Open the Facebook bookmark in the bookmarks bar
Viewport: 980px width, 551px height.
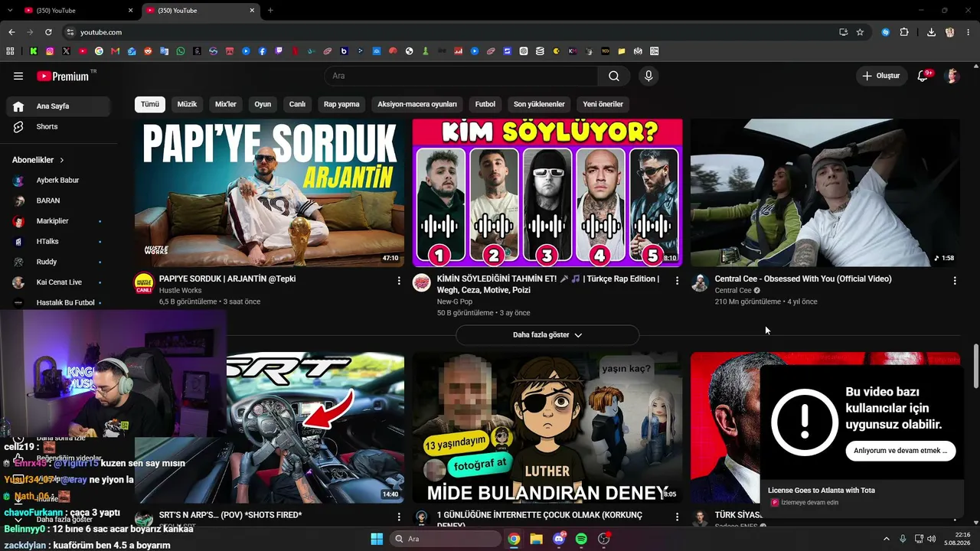pyautogui.click(x=263, y=51)
